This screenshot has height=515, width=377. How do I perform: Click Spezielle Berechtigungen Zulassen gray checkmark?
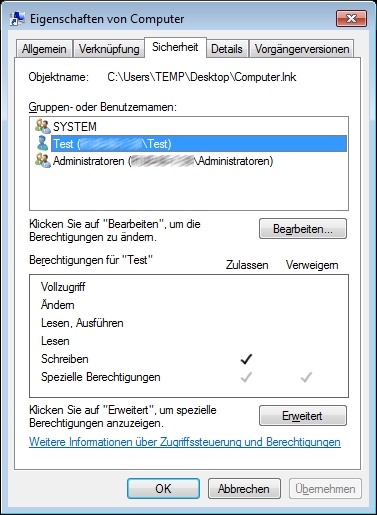pos(246,377)
